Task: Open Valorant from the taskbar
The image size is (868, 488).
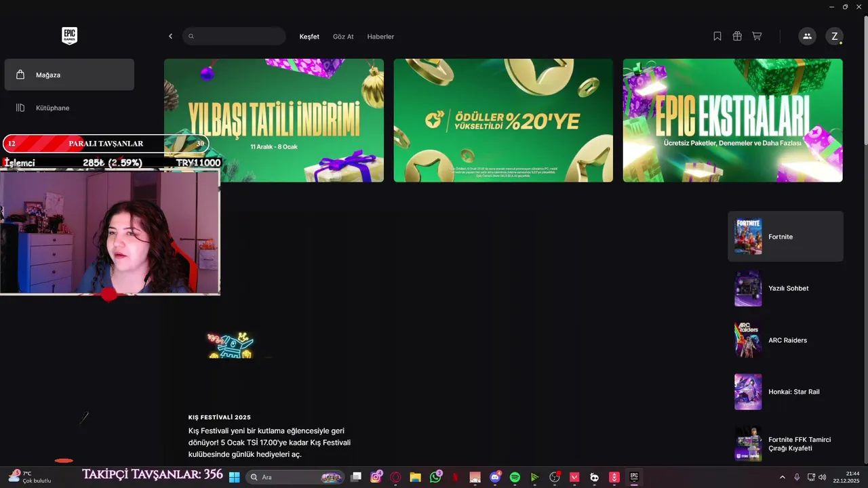Action: coord(574,477)
